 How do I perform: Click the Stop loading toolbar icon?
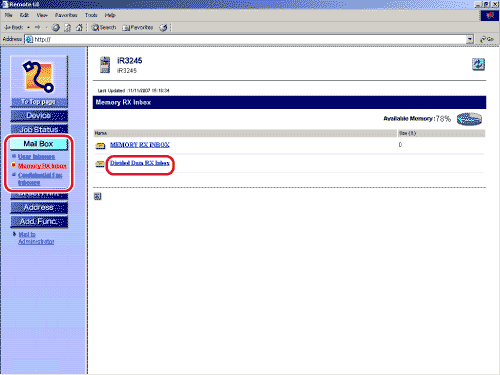pos(56,28)
